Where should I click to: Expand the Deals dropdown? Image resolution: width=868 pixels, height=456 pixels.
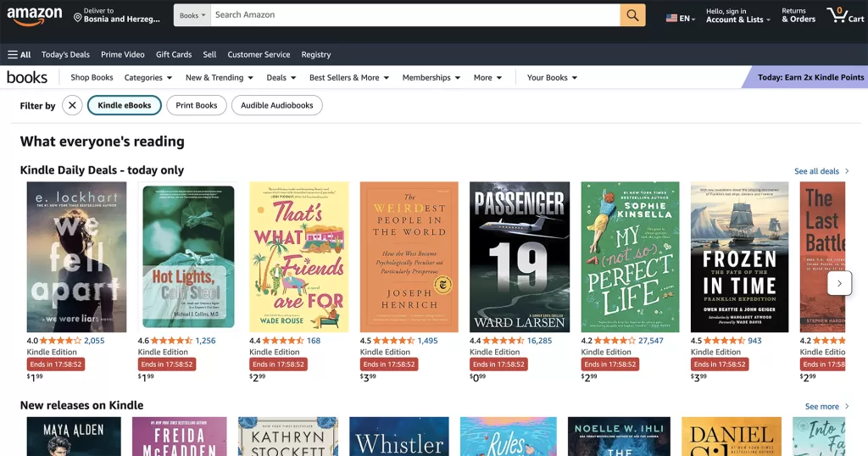pos(281,77)
